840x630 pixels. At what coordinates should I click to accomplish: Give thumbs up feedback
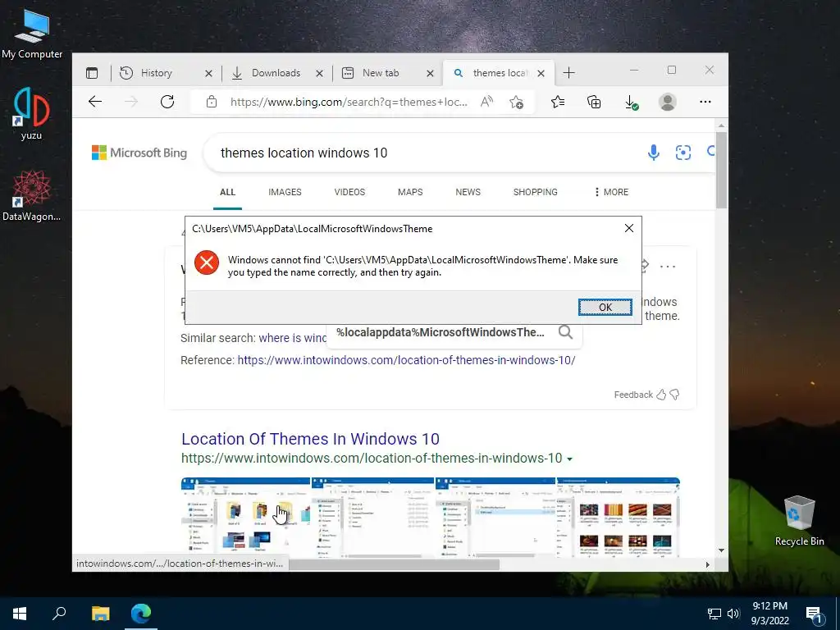coord(661,395)
